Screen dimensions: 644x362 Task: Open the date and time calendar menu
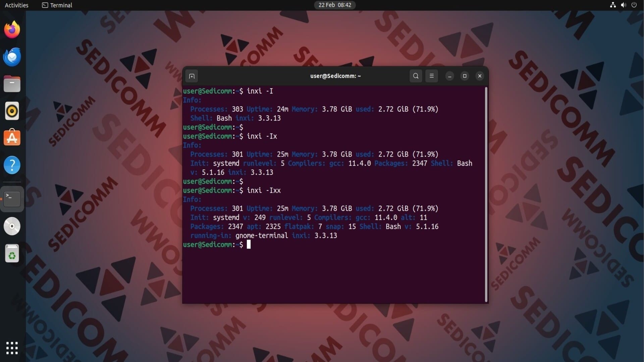(334, 5)
